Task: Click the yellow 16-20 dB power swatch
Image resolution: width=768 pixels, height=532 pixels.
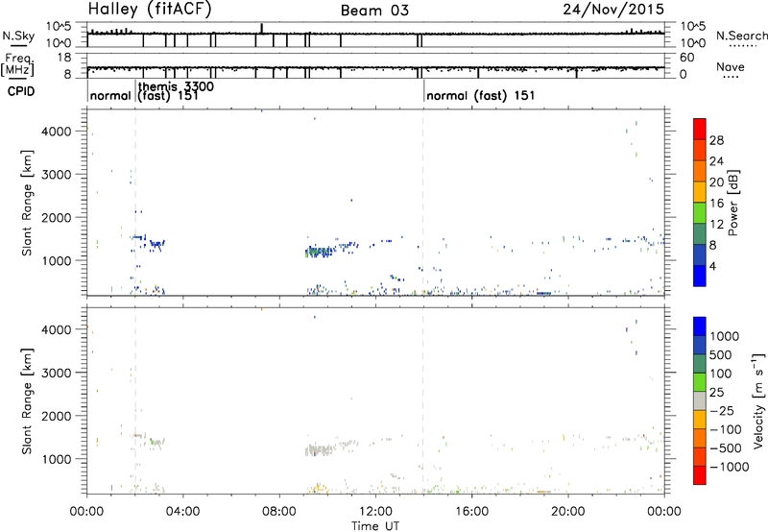Action: [700, 192]
